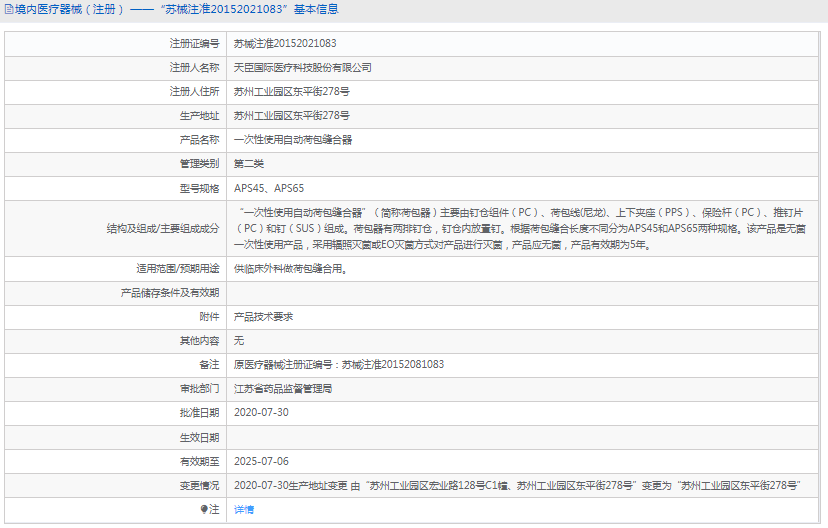Click the 变更情况 label

(x=199, y=485)
